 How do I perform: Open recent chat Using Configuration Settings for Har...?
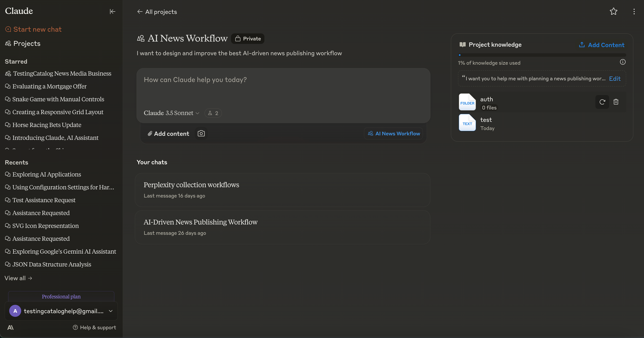point(60,187)
